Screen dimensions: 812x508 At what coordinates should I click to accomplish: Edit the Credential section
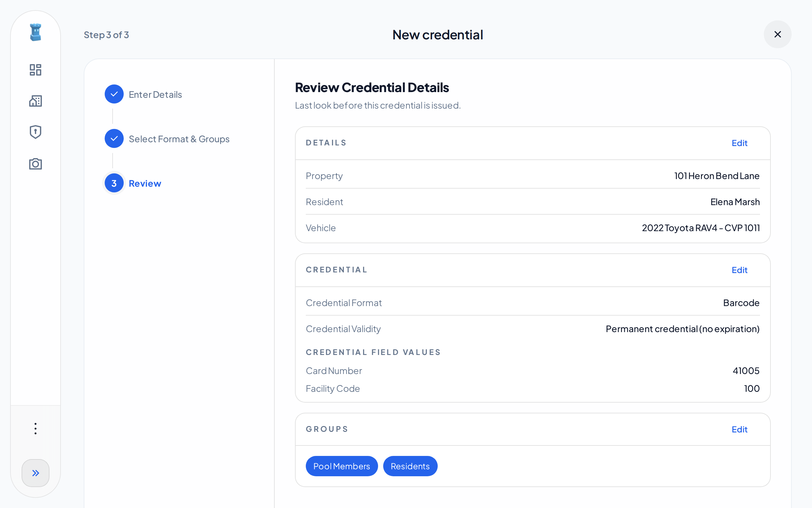pos(740,270)
